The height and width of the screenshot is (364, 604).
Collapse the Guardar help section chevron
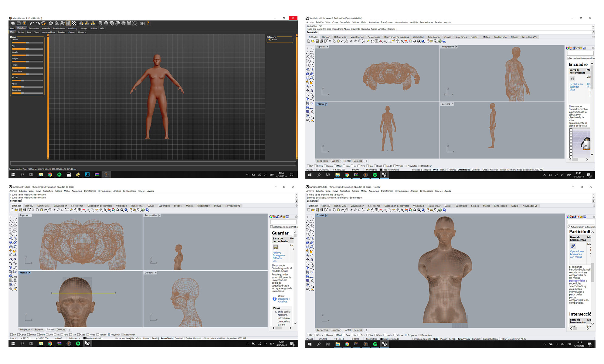pyautogui.click(x=295, y=232)
